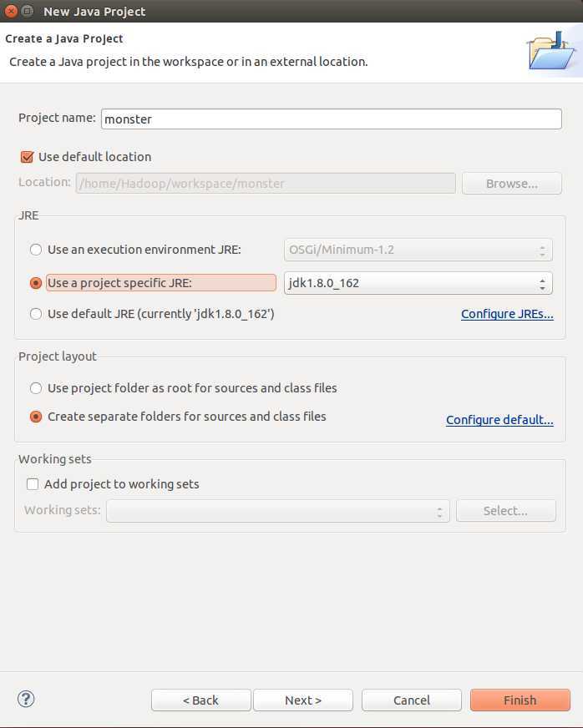This screenshot has width=583, height=728.
Task: Close the New Java Project dialog
Action: 10,12
